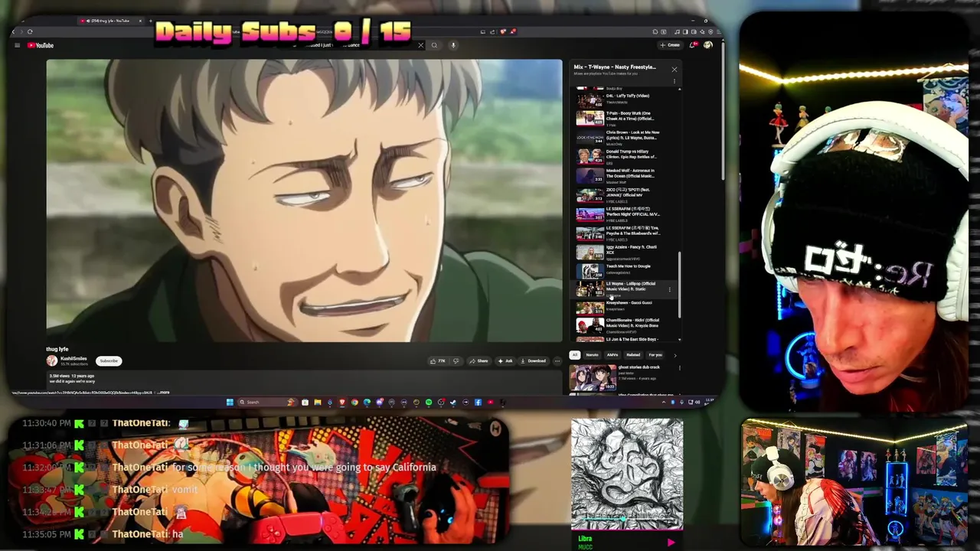Select the Naruto filter chip
This screenshot has width=980, height=551.
tap(593, 355)
